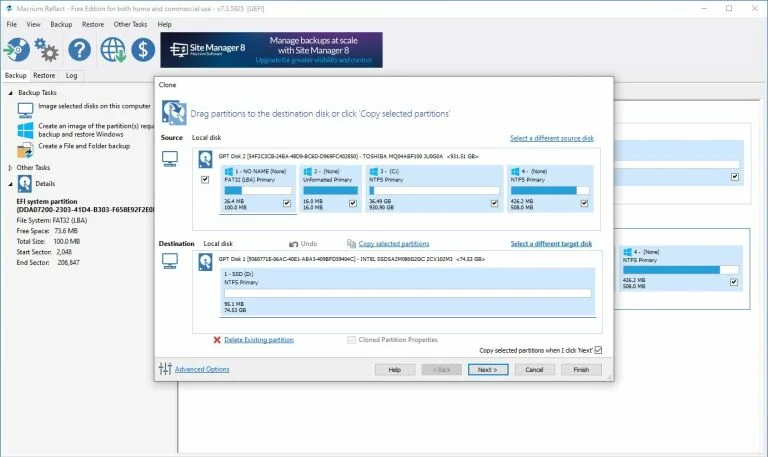The height and width of the screenshot is (457, 768).
Task: Click the destination SSD usage bar
Action: [x=408, y=293]
